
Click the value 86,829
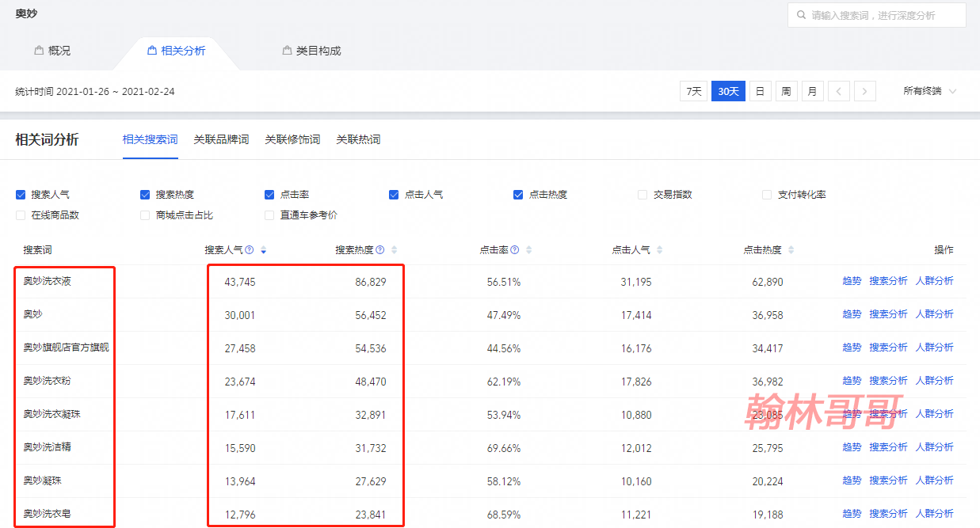pyautogui.click(x=371, y=282)
